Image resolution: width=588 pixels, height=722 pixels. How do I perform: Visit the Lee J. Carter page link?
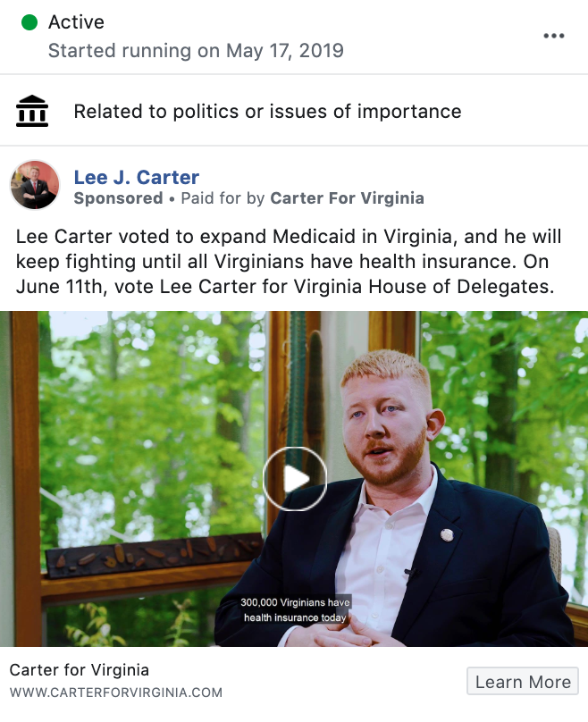click(137, 177)
